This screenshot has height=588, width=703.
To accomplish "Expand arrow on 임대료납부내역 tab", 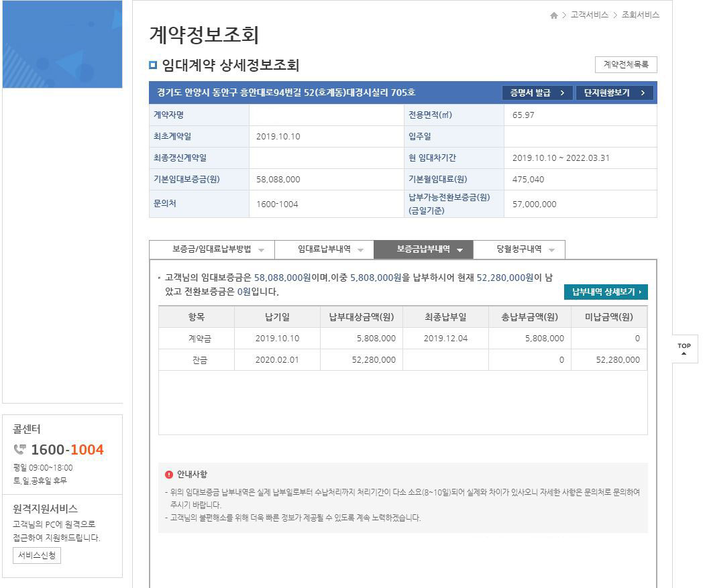I will click(360, 250).
